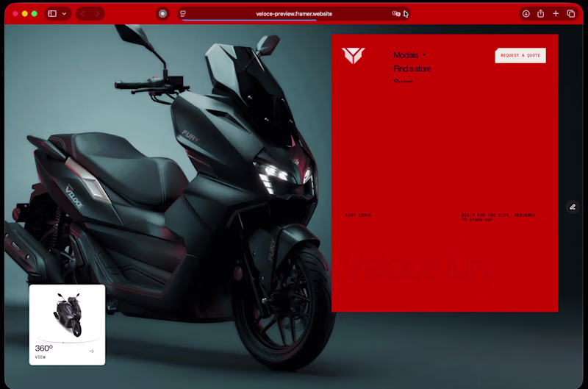Screen dimensions: 588x389
Task: Click the 'Built for the city' tagline text
Action: [x=498, y=218]
